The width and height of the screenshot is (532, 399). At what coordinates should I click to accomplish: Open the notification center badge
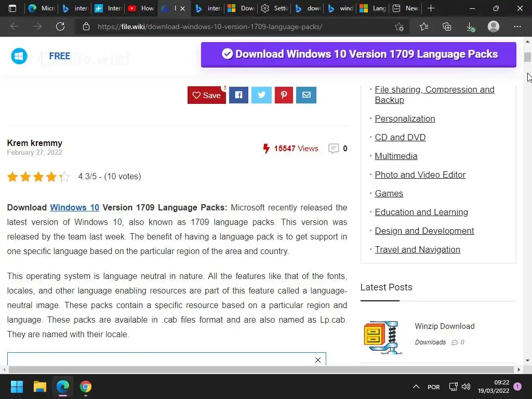pos(517,387)
